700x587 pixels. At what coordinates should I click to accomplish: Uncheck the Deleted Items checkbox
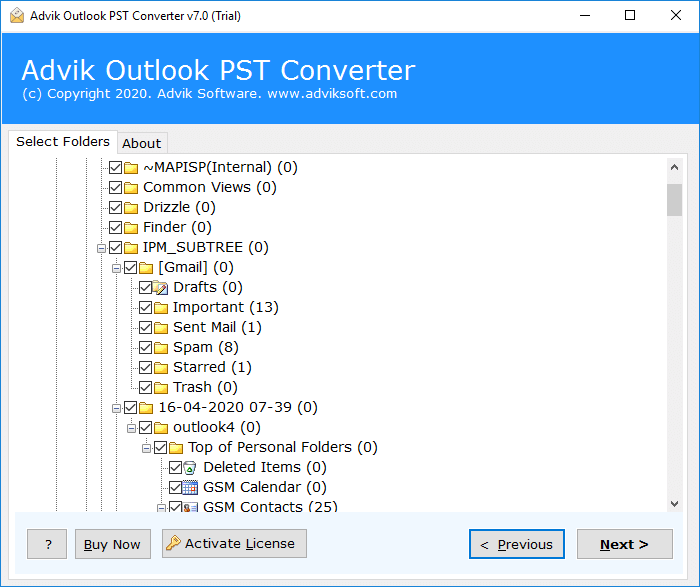(x=175, y=468)
